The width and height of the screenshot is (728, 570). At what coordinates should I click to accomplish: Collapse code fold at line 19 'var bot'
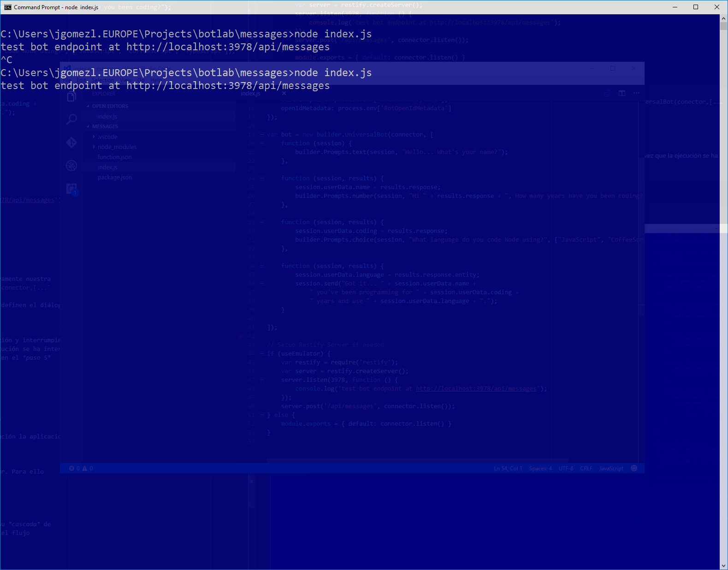[262, 135]
